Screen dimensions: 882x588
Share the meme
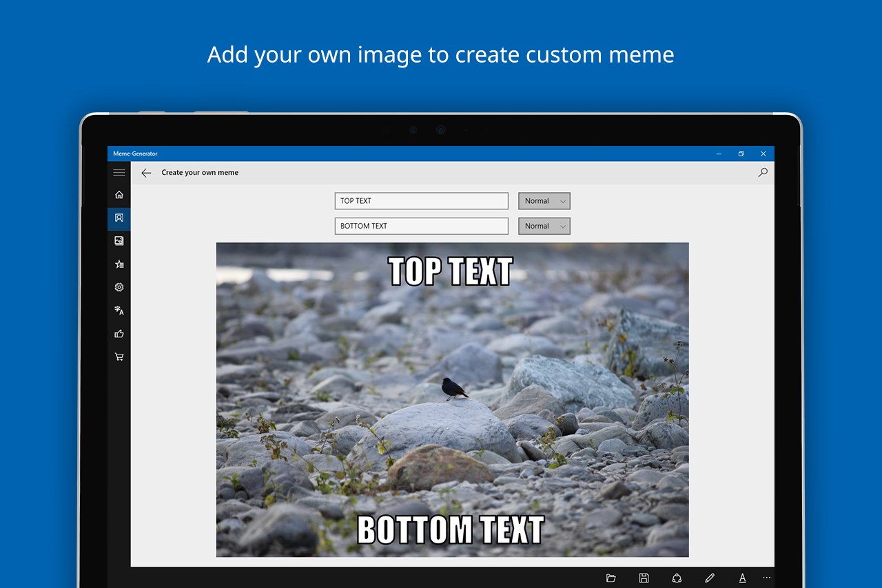tap(677, 578)
